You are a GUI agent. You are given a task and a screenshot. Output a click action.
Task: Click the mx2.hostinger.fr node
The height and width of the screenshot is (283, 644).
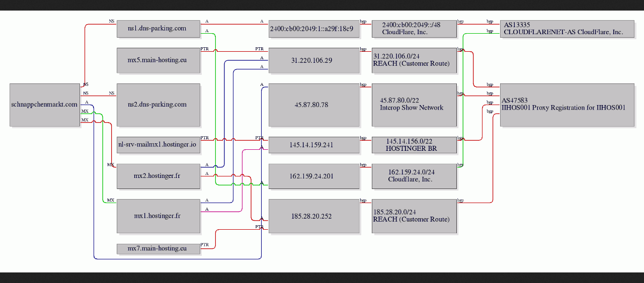[x=158, y=176]
